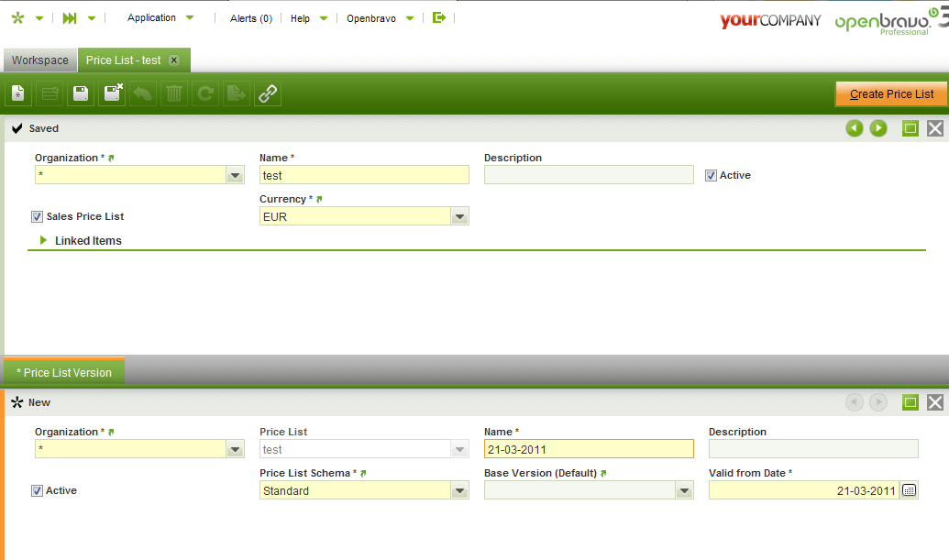949x560 pixels.
Task: Open the Openbravo menu
Action: tap(381, 18)
